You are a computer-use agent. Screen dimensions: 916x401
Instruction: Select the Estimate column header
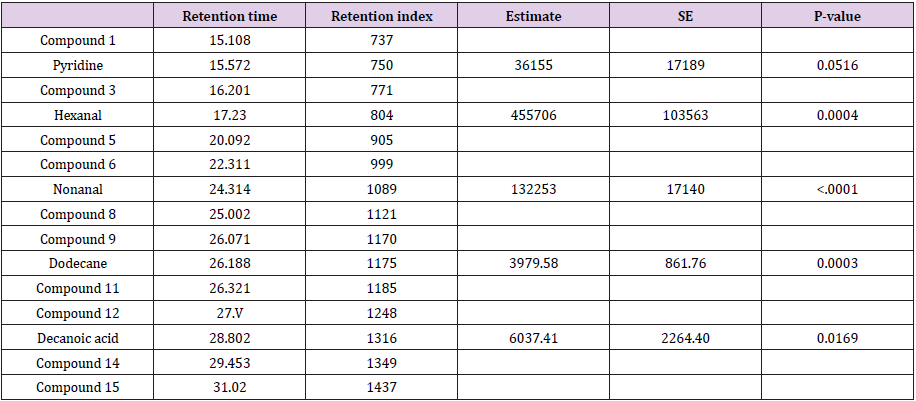(533, 15)
